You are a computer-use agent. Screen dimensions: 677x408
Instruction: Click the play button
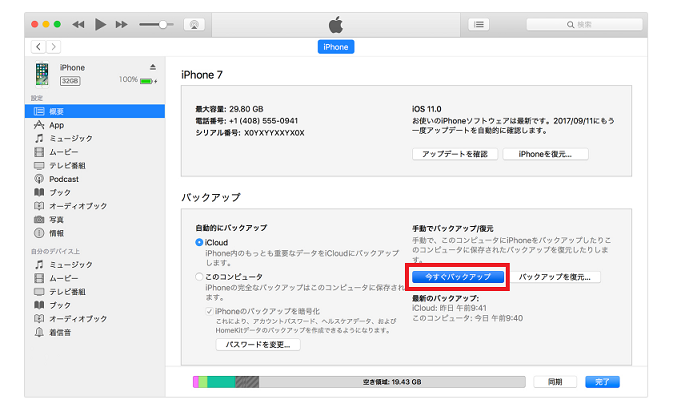pos(100,25)
